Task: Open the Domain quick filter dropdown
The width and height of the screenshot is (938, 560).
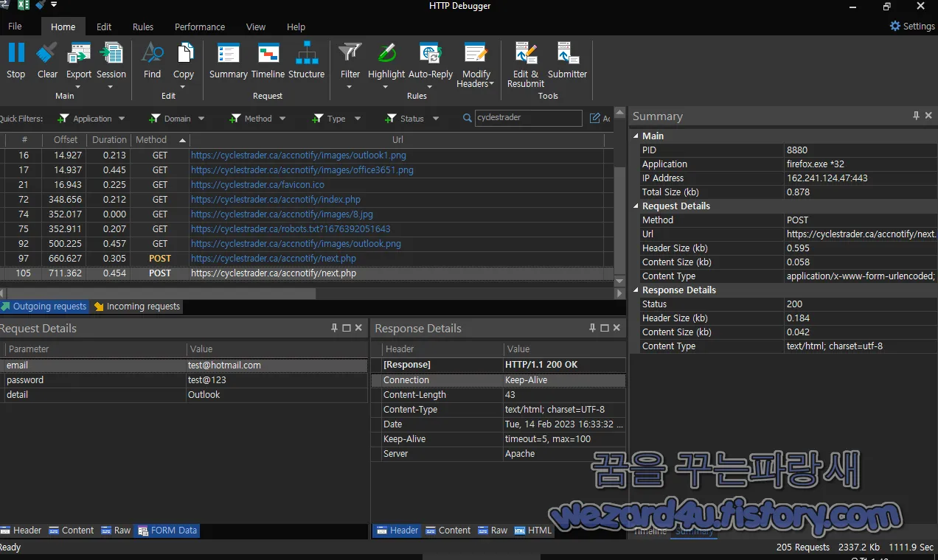Action: [x=201, y=119]
